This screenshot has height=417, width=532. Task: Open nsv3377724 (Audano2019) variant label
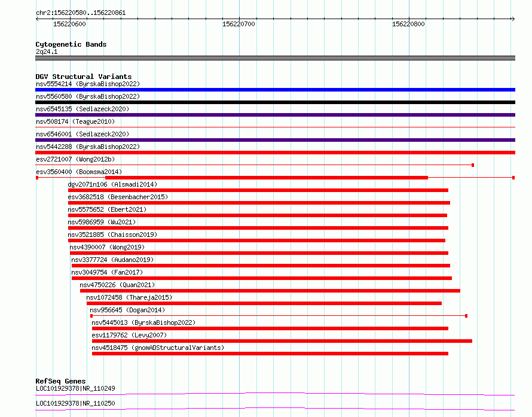coord(112,260)
